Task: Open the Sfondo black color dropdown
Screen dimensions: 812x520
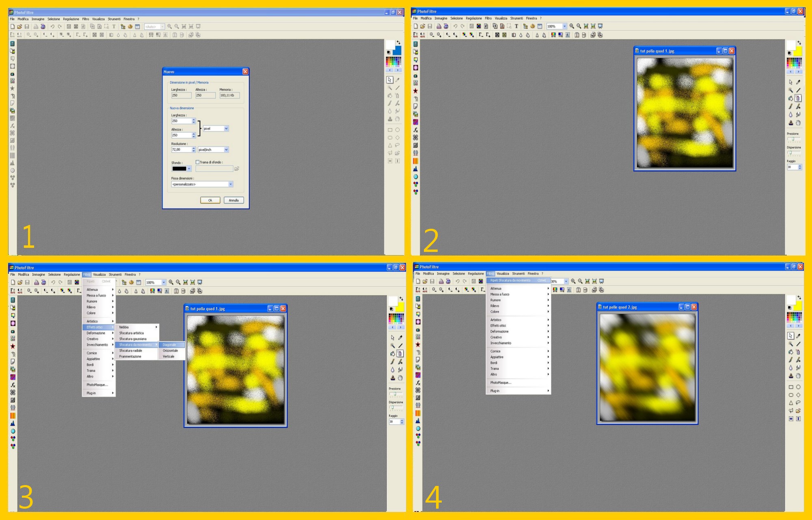Action: 189,169
